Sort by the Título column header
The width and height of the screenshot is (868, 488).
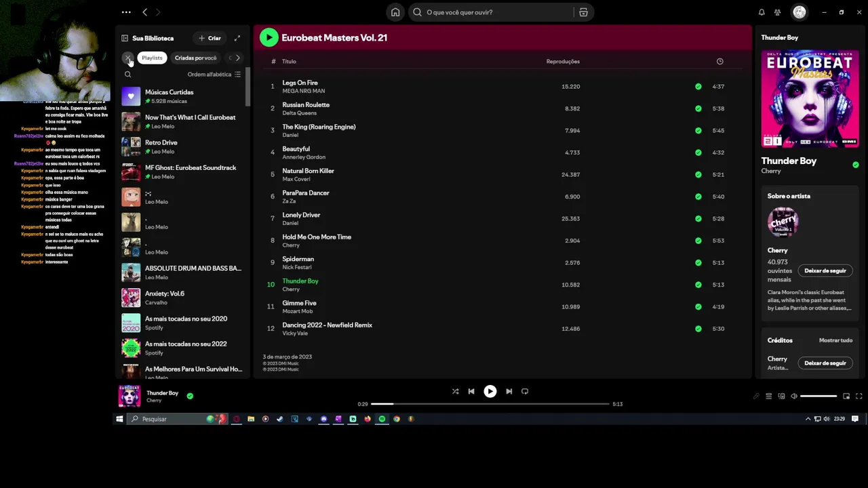click(289, 62)
